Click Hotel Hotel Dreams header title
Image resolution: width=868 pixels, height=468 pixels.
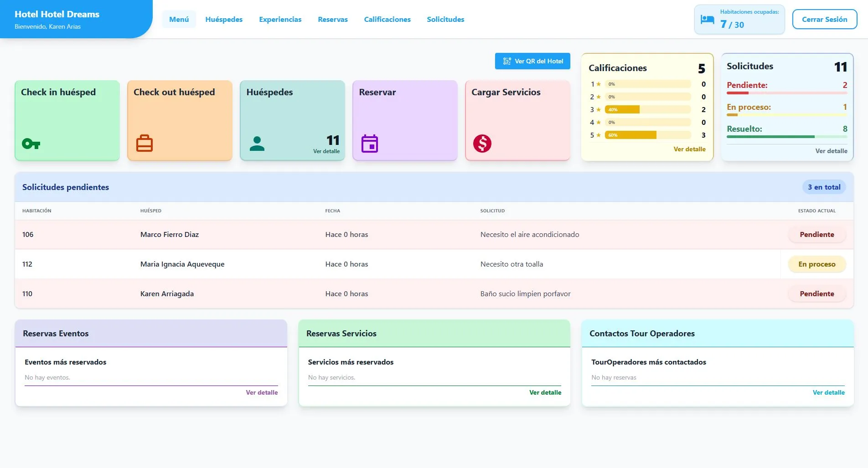pyautogui.click(x=57, y=14)
